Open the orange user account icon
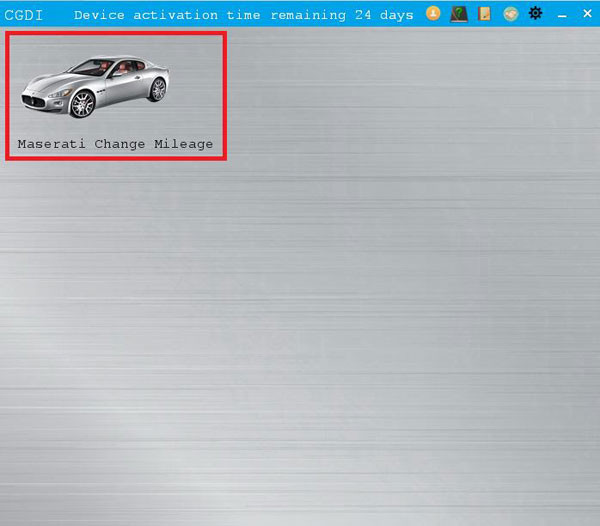 (x=433, y=13)
